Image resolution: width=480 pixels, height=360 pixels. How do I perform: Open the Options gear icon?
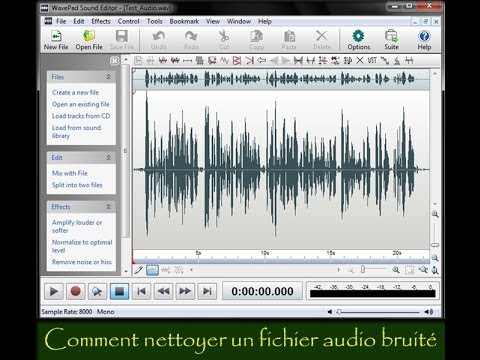tap(359, 36)
